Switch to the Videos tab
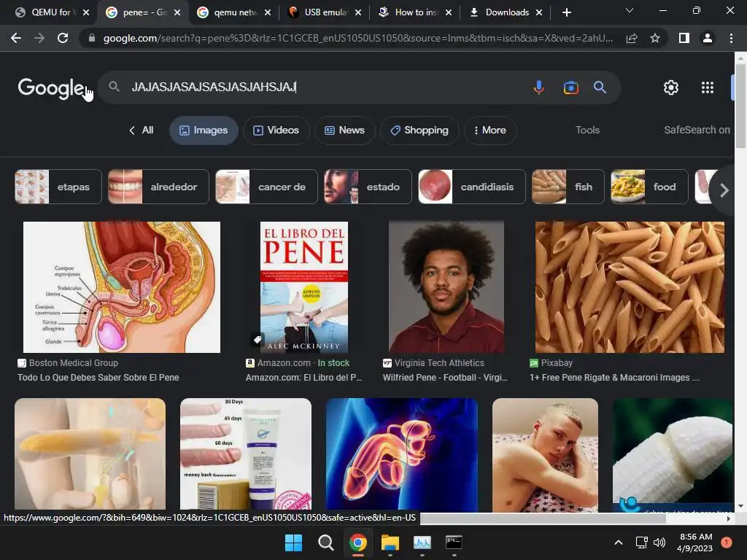 coord(276,130)
